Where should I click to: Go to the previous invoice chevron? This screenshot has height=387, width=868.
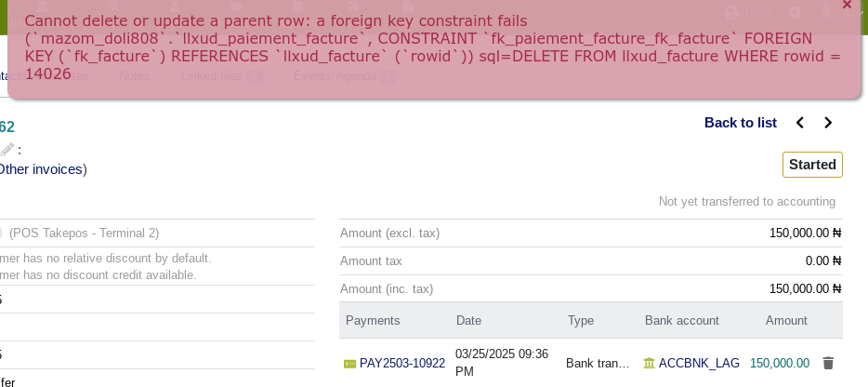[x=800, y=123]
